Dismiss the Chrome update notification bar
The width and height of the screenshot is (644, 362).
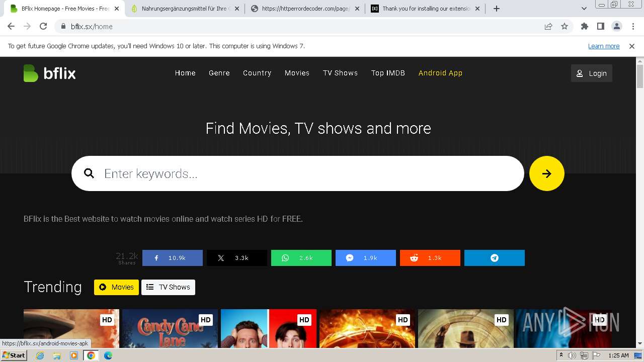coord(632,46)
